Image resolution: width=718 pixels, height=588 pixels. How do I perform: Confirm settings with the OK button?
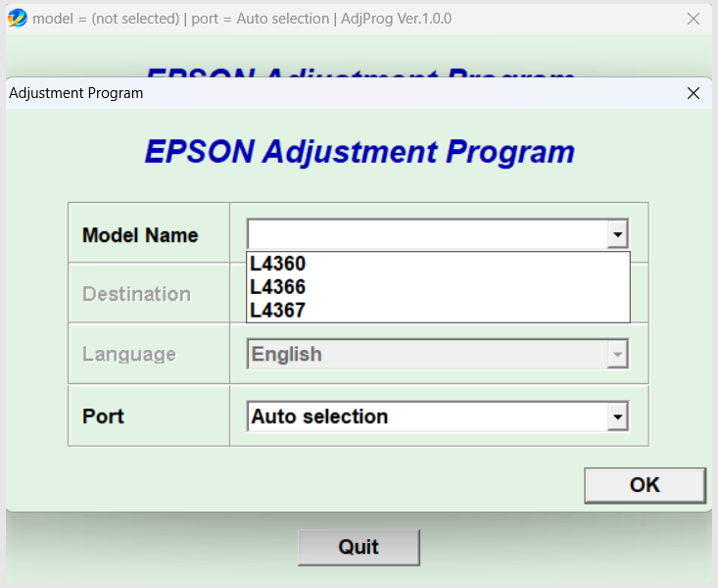coord(645,485)
